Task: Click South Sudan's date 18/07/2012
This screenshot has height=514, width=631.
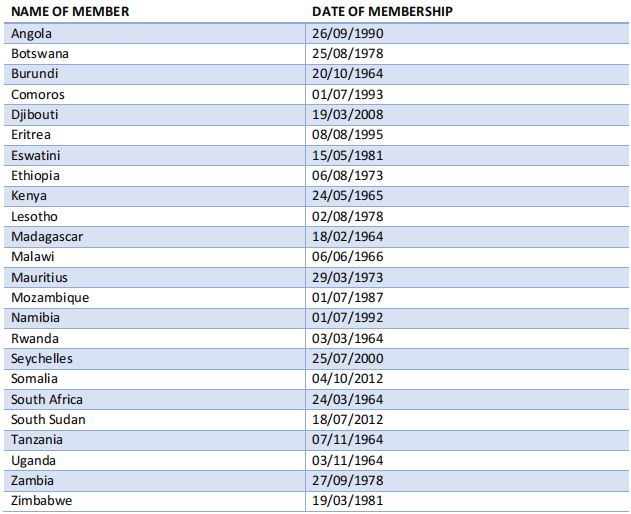Action: (348, 420)
